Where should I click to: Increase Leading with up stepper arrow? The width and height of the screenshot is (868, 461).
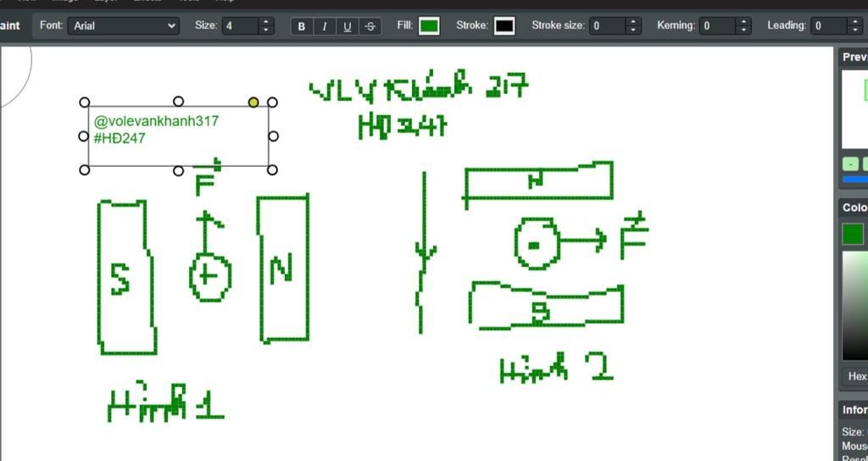[x=854, y=21]
